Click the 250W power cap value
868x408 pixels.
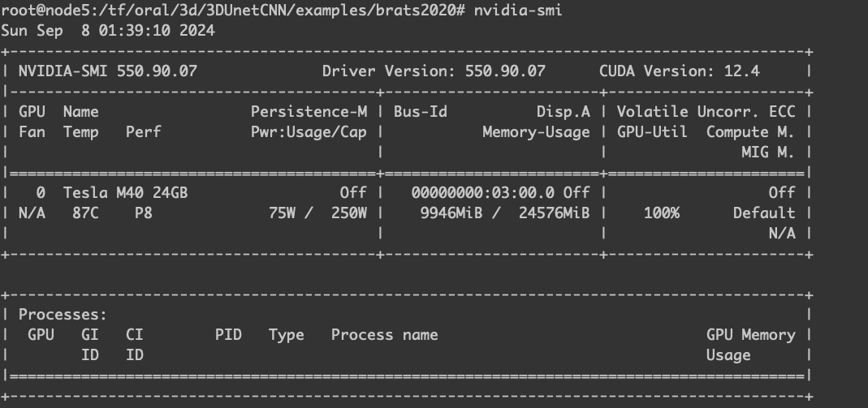[x=349, y=213]
